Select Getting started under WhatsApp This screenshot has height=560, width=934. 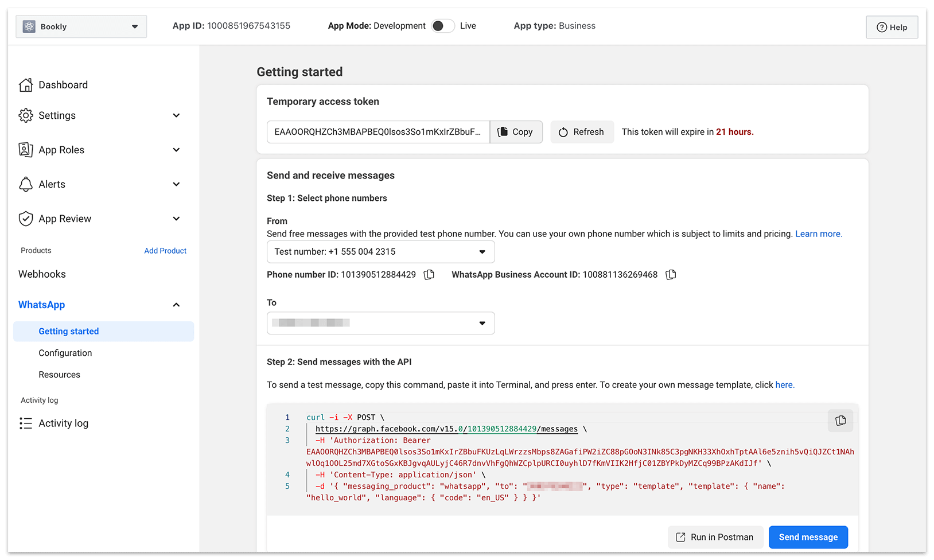103,332
